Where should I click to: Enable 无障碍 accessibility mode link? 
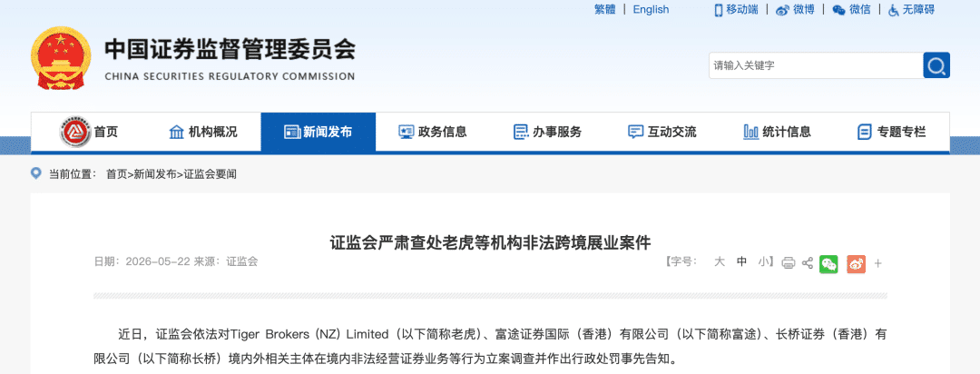[x=918, y=9]
